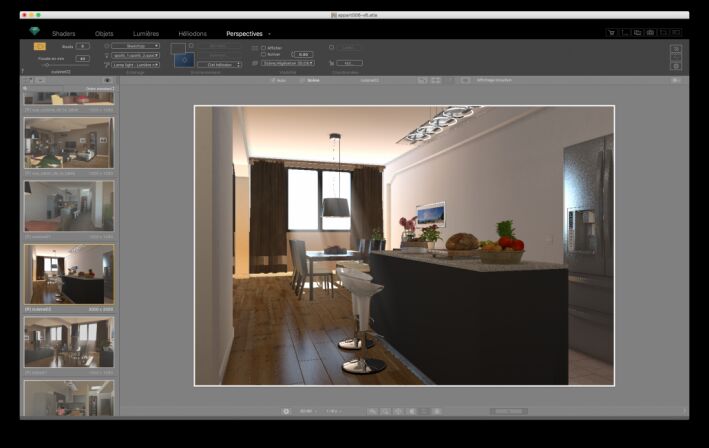Edit the Roulis value field
This screenshot has width=709, height=448.
coord(83,46)
